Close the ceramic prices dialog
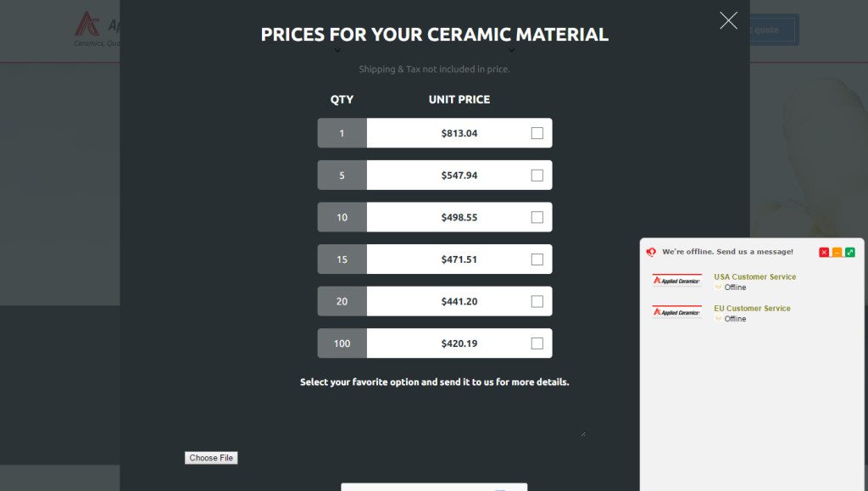The width and height of the screenshot is (868, 491). pyautogui.click(x=728, y=20)
